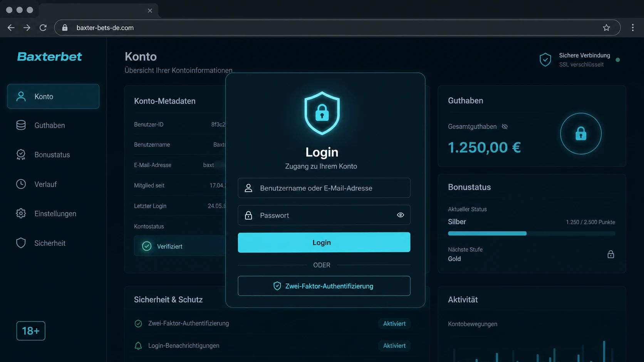The width and height of the screenshot is (644, 362).
Task: Open Guthaben in the sidebar
Action: [x=53, y=125]
